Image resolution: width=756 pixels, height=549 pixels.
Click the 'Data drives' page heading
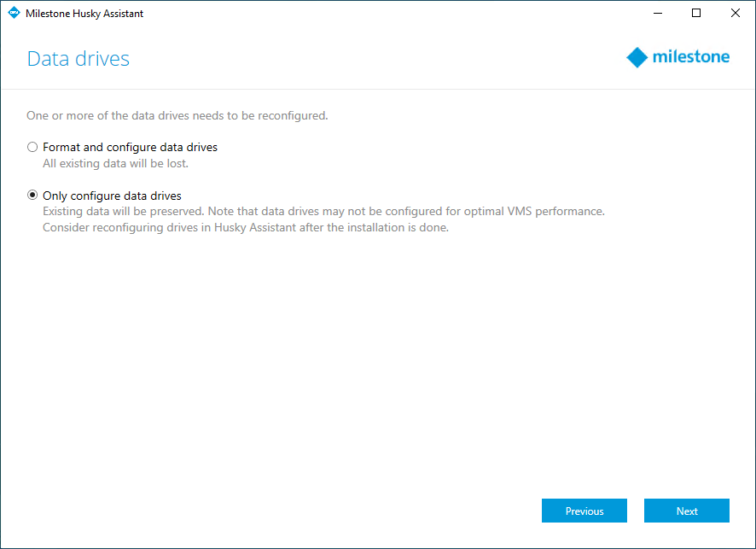[x=79, y=59]
